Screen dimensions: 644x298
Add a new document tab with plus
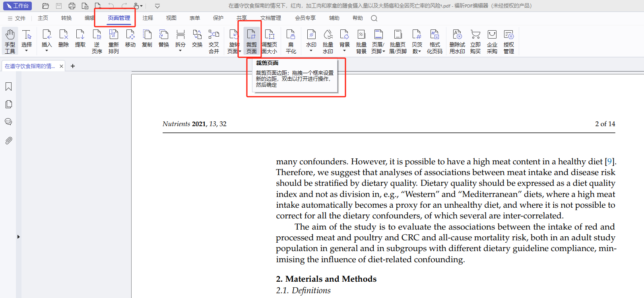click(x=73, y=66)
